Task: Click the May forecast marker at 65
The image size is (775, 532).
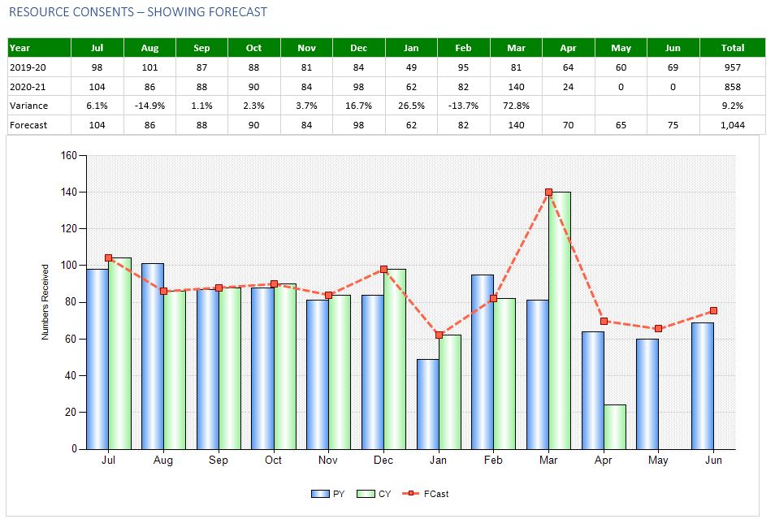Action: (658, 328)
